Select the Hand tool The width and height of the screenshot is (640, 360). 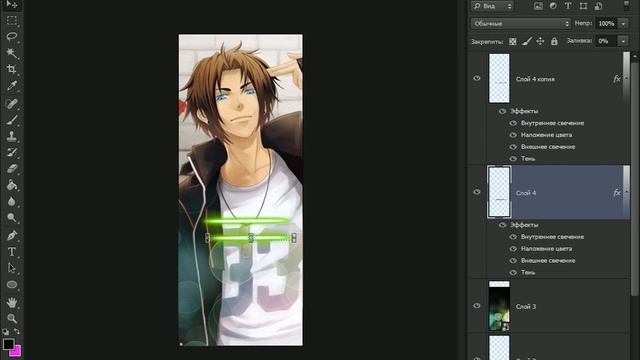(11, 302)
